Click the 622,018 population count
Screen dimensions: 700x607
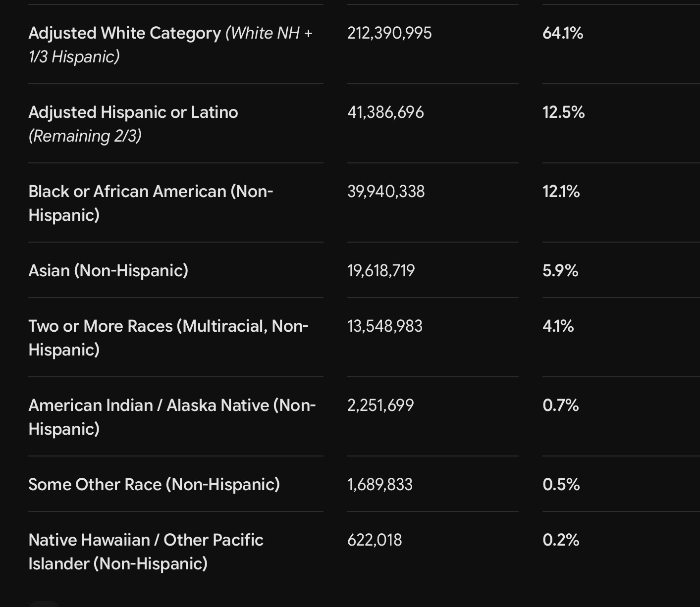[x=375, y=540]
